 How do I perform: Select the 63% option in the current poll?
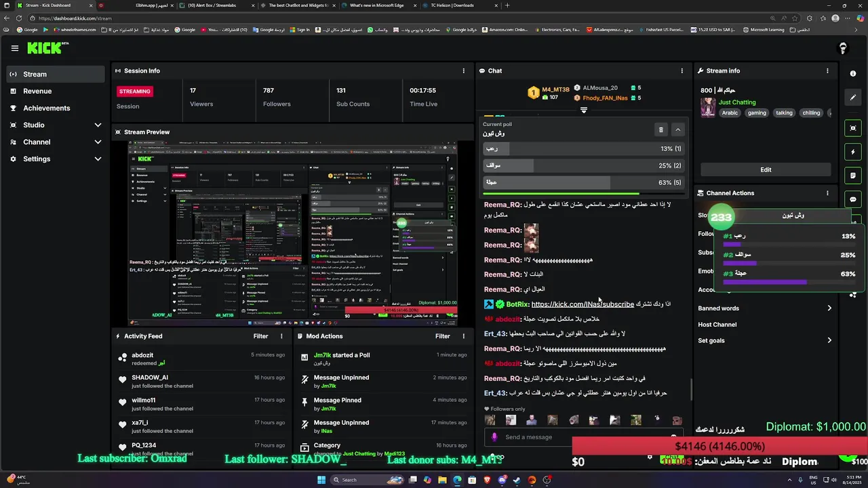point(583,182)
